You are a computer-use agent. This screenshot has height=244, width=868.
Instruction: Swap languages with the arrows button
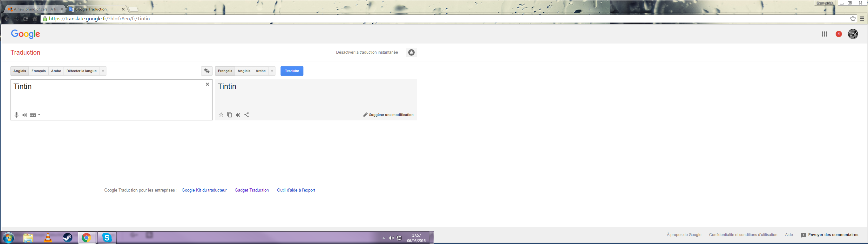[x=207, y=71]
